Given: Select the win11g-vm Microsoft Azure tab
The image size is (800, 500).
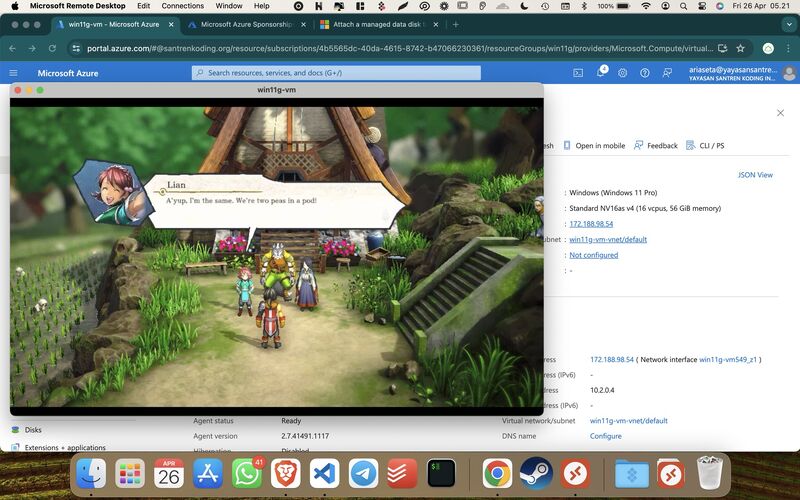Looking at the screenshot, I should [x=114, y=24].
